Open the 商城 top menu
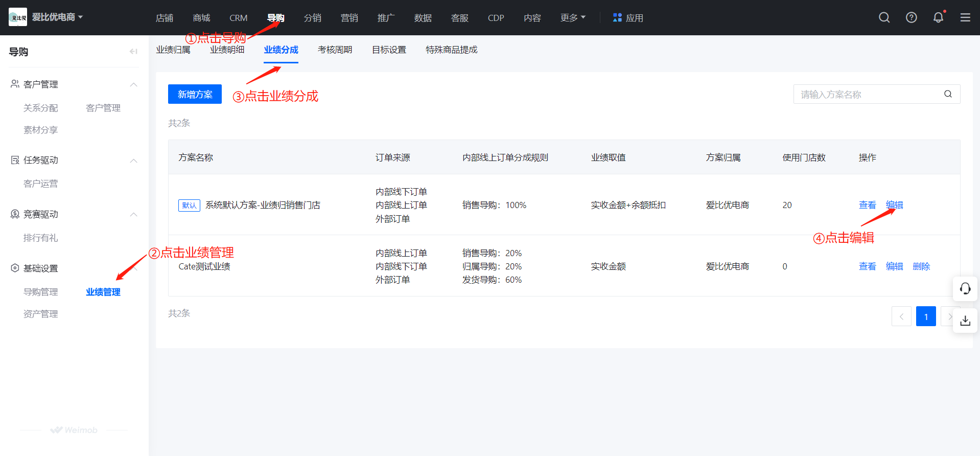This screenshot has height=456, width=980. click(201, 18)
